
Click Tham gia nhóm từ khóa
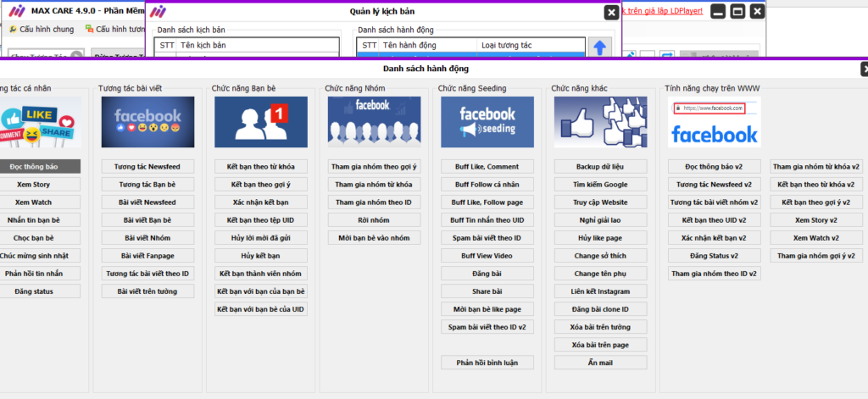point(374,185)
